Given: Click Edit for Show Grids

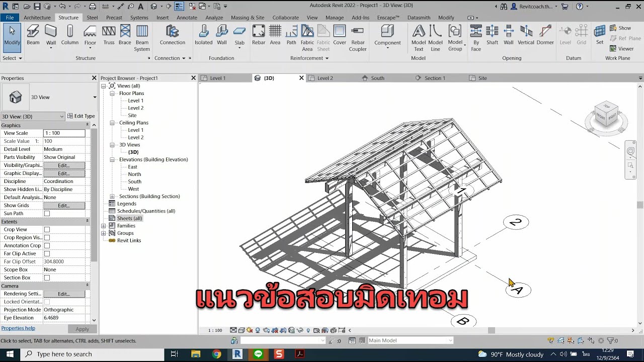Looking at the screenshot, I should [64, 206].
